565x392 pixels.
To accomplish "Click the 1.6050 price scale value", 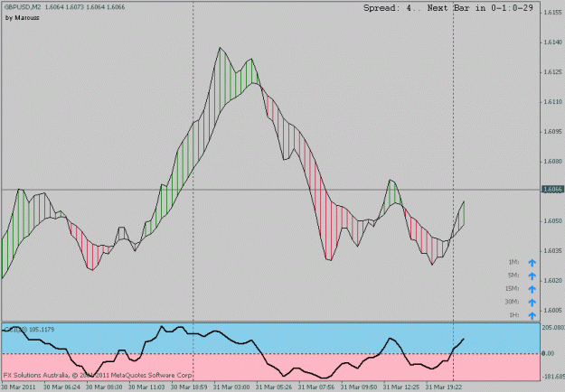I will 553,220.
